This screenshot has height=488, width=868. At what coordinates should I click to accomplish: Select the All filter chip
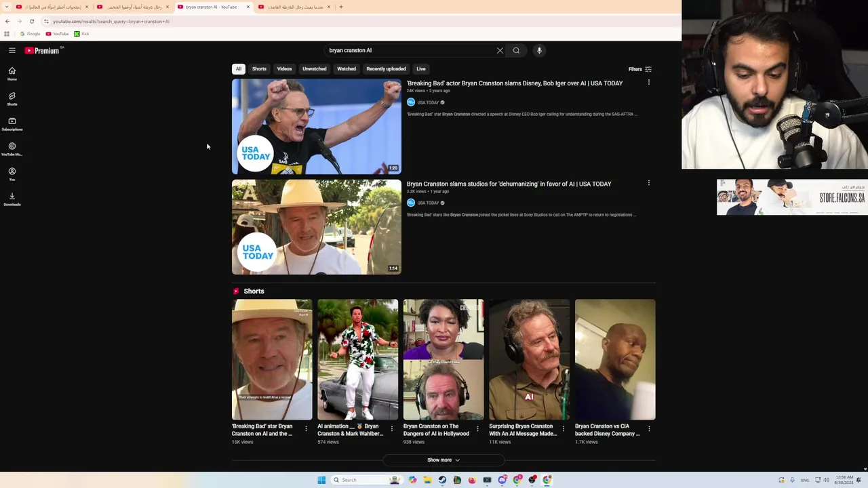[x=238, y=68]
